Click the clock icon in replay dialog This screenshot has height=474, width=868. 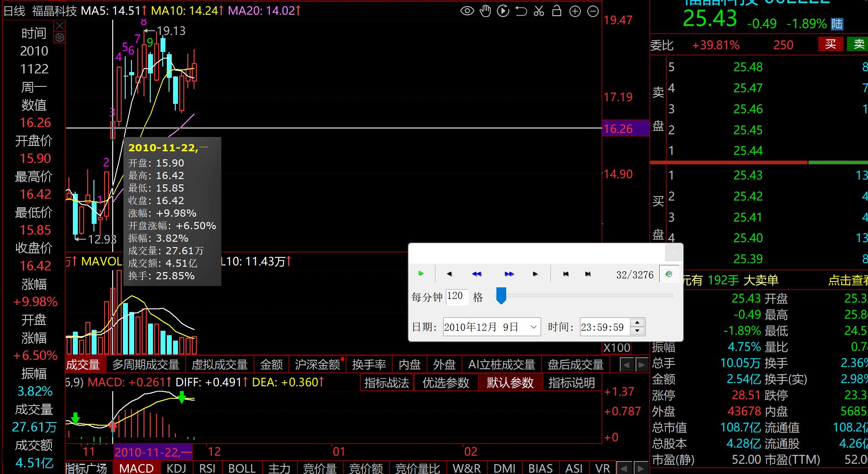coord(669,274)
